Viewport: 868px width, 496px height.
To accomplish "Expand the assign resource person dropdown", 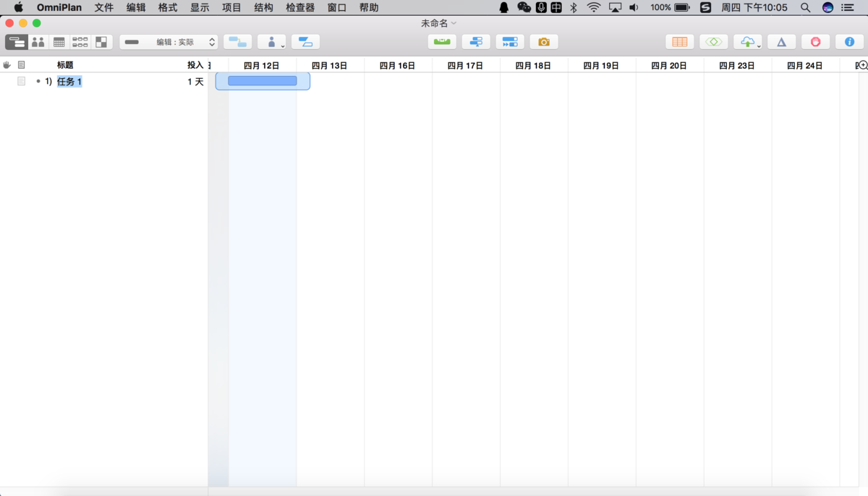I will point(272,42).
